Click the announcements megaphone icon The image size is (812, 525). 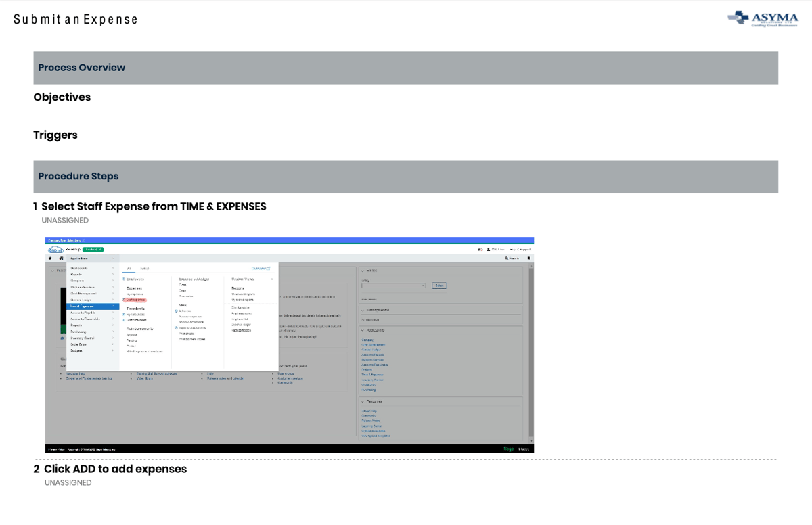(x=480, y=250)
